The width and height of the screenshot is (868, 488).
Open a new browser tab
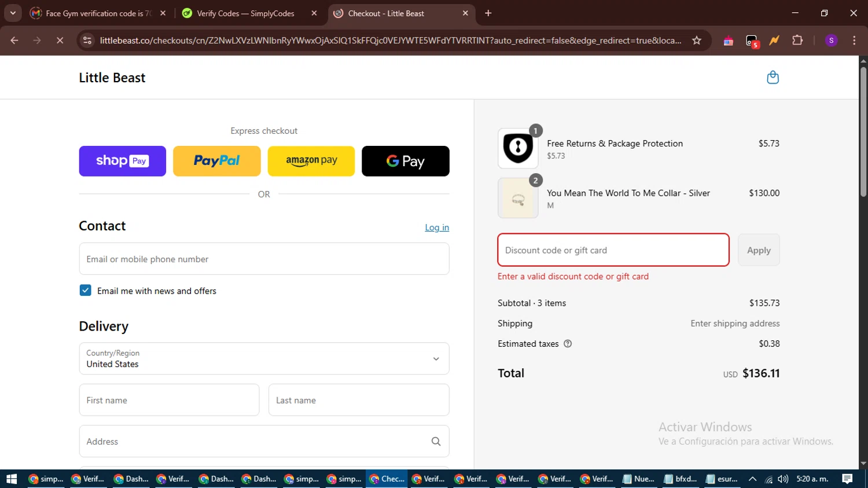pyautogui.click(x=488, y=13)
